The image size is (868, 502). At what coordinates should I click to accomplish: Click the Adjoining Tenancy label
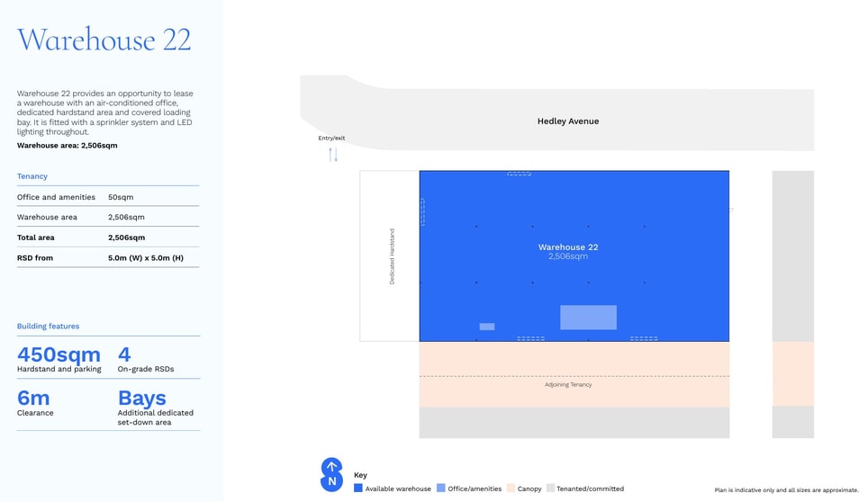[568, 384]
